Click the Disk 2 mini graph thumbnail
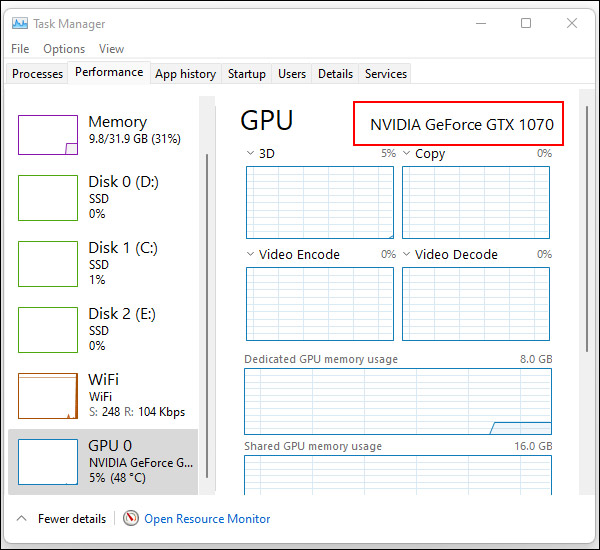600x550 pixels. point(48,330)
